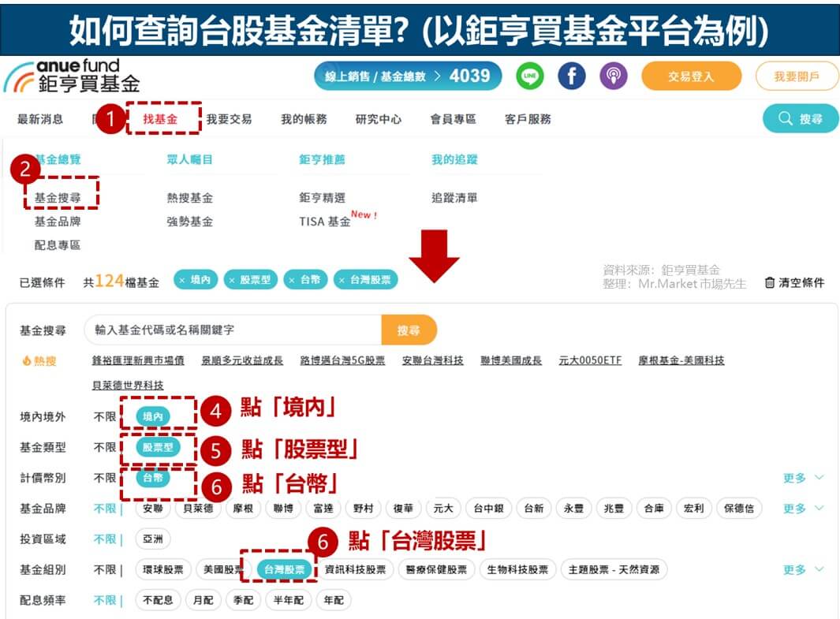The height and width of the screenshot is (619, 840).
Task: Open the 找基金 menu
Action: 160,119
